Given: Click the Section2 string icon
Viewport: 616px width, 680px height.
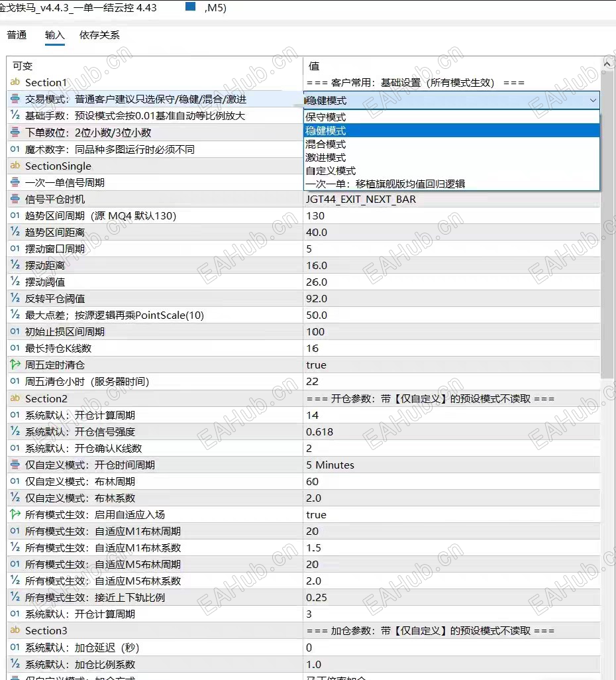Looking at the screenshot, I should click(x=15, y=398).
